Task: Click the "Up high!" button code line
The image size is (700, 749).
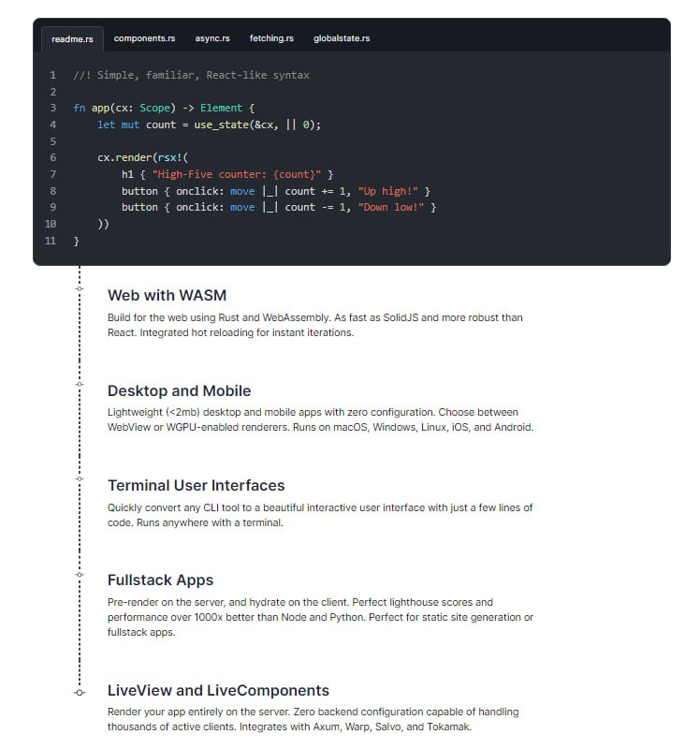Action: (275, 191)
